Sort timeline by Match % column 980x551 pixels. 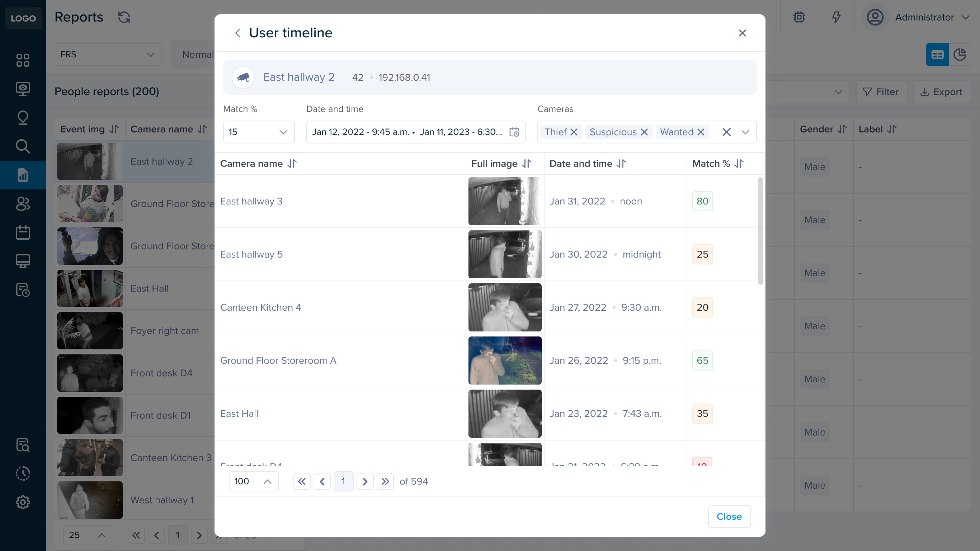739,164
